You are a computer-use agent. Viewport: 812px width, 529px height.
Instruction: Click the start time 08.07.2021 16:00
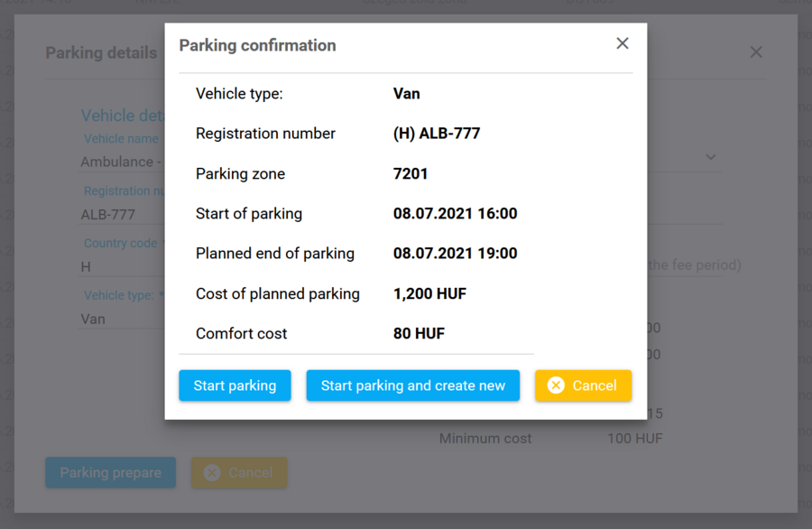pyautogui.click(x=455, y=214)
